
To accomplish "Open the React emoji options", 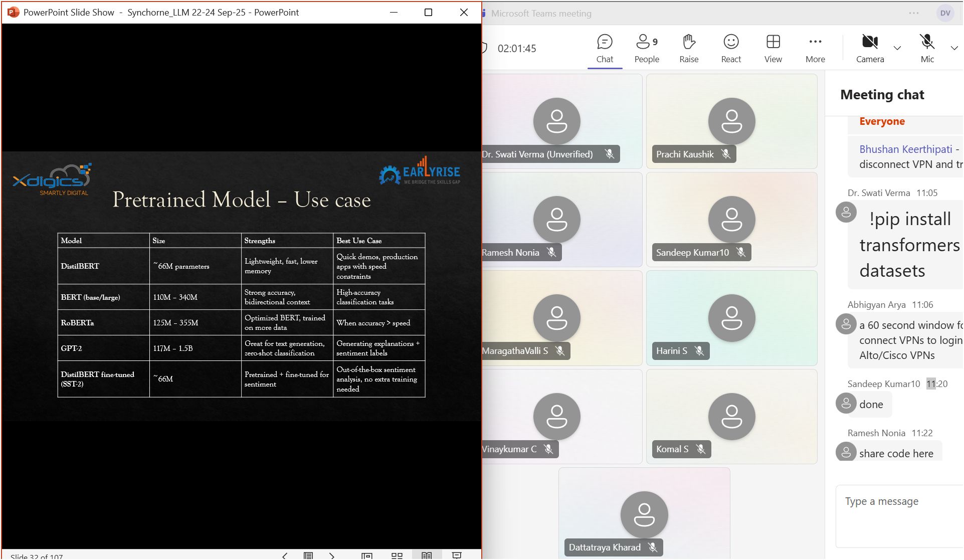I will [731, 49].
